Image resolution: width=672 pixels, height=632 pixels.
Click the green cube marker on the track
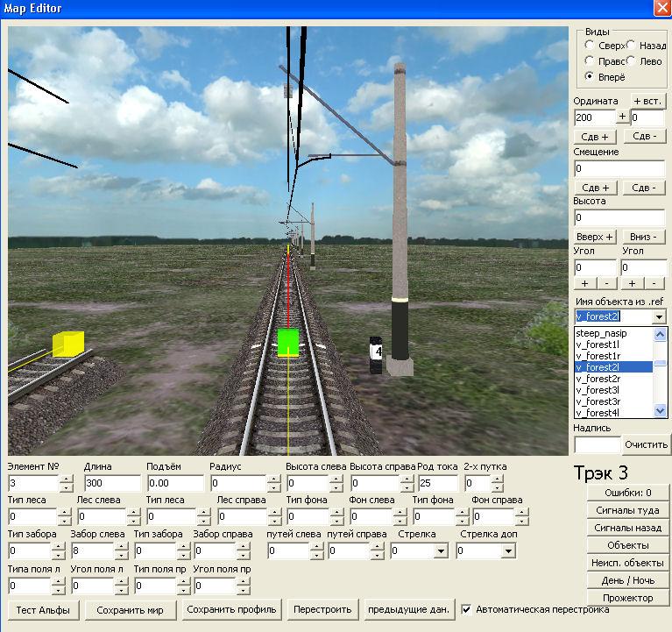coord(288,343)
